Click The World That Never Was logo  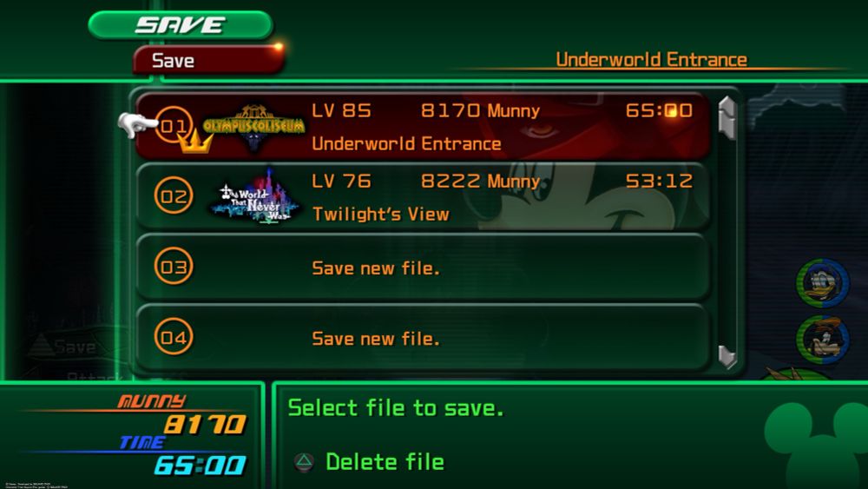(x=256, y=196)
